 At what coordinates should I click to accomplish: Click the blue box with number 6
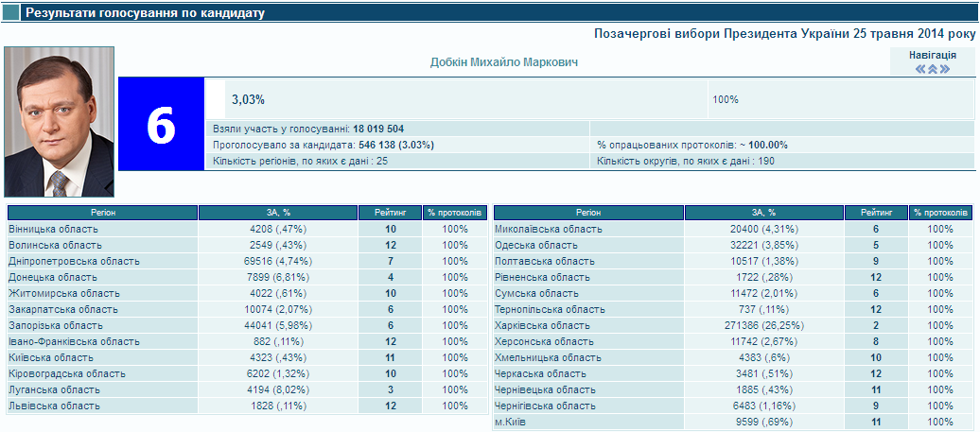(x=161, y=125)
